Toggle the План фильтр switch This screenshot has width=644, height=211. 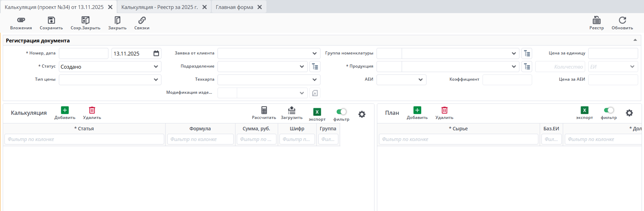(x=609, y=110)
